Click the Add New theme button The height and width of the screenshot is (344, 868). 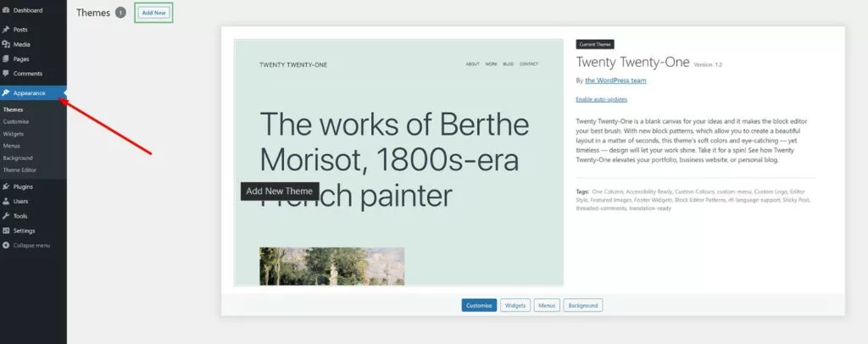click(154, 12)
